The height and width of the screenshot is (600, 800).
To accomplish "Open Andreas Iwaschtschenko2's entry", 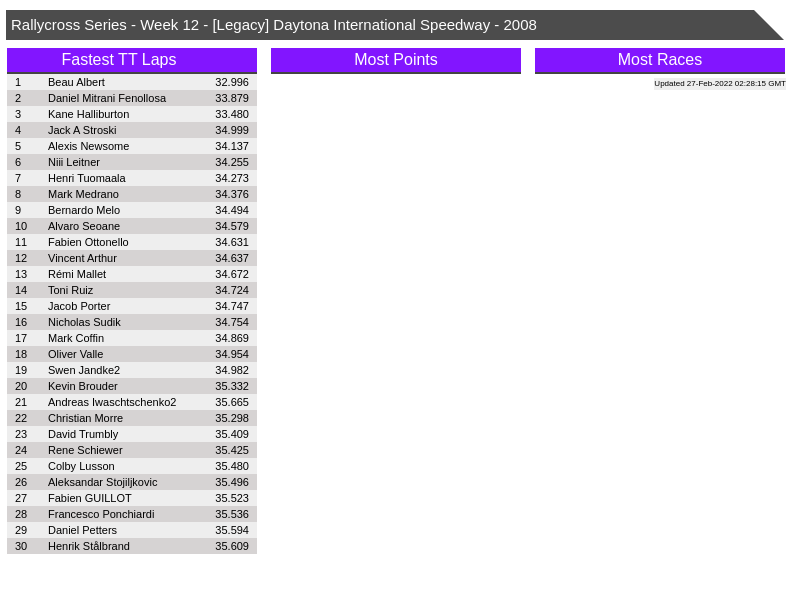I will coord(112,402).
